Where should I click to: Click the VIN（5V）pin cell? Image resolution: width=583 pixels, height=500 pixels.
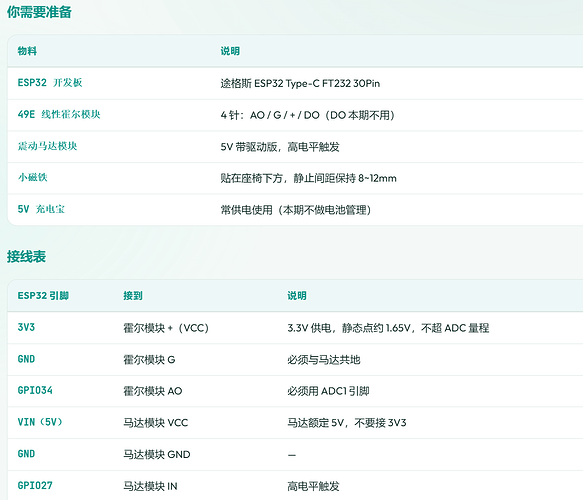[x=40, y=422]
